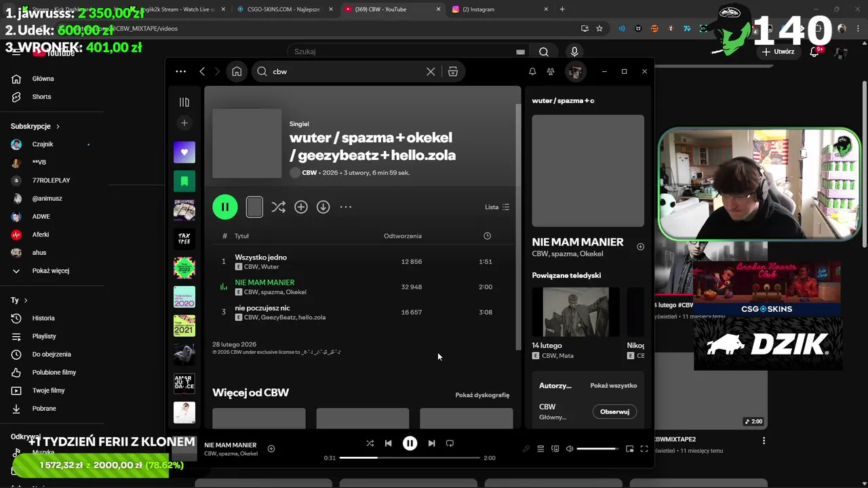
Task: Toggle shuffle in the player bar
Action: pos(370,443)
